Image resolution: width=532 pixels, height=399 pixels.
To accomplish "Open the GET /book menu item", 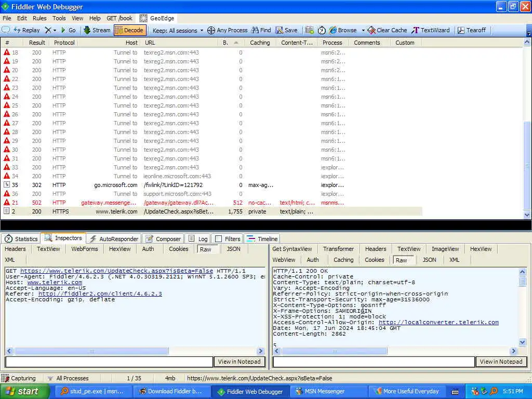I will [119, 18].
